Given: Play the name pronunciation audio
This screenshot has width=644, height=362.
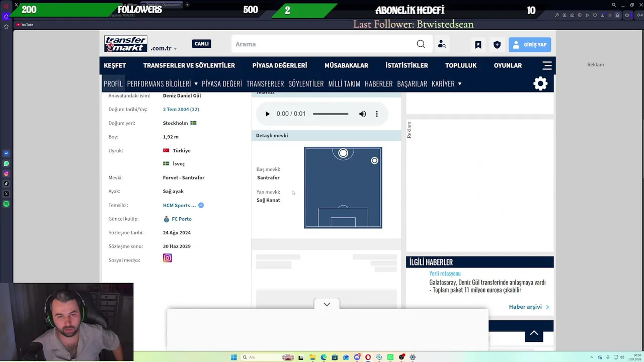Looking at the screenshot, I should (x=267, y=114).
